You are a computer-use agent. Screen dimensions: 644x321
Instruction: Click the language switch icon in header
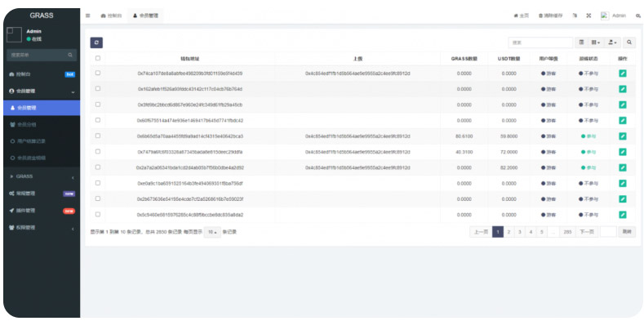[x=575, y=16]
